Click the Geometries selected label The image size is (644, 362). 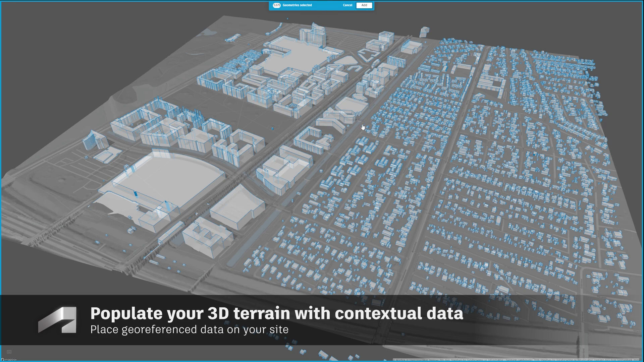click(x=297, y=5)
